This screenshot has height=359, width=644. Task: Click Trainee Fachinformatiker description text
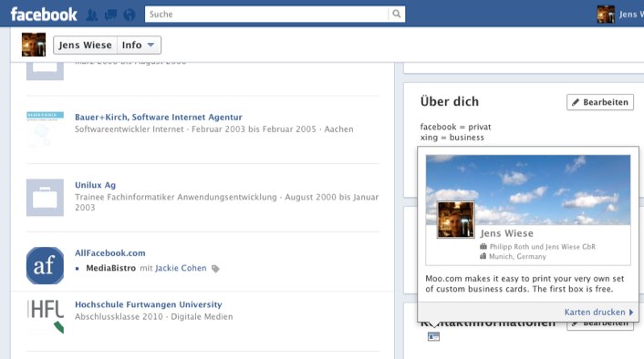[227, 202]
